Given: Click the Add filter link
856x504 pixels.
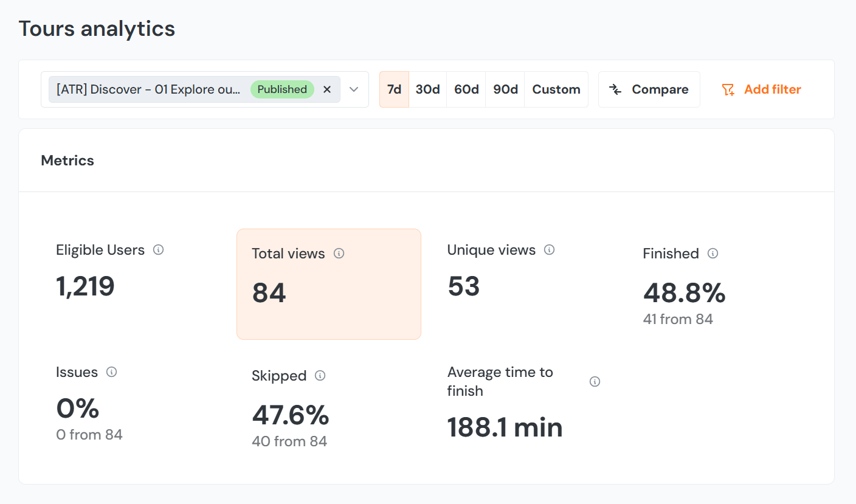Looking at the screenshot, I should (761, 89).
